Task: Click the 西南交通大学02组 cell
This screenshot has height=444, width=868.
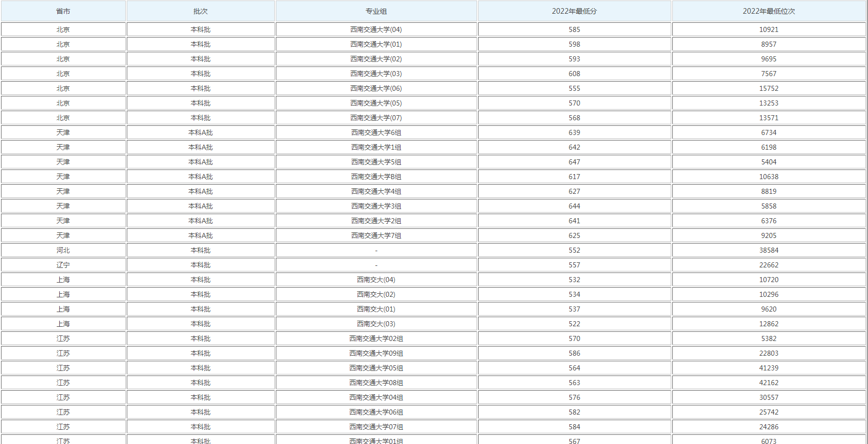Action: [x=376, y=338]
